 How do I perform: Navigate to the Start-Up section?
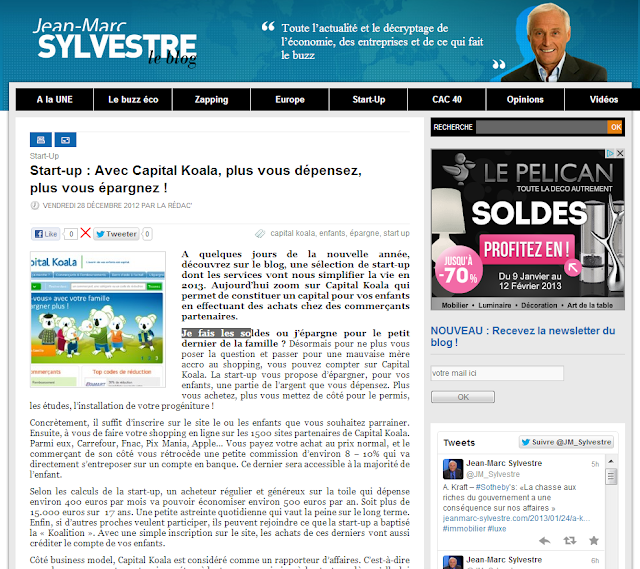(369, 100)
